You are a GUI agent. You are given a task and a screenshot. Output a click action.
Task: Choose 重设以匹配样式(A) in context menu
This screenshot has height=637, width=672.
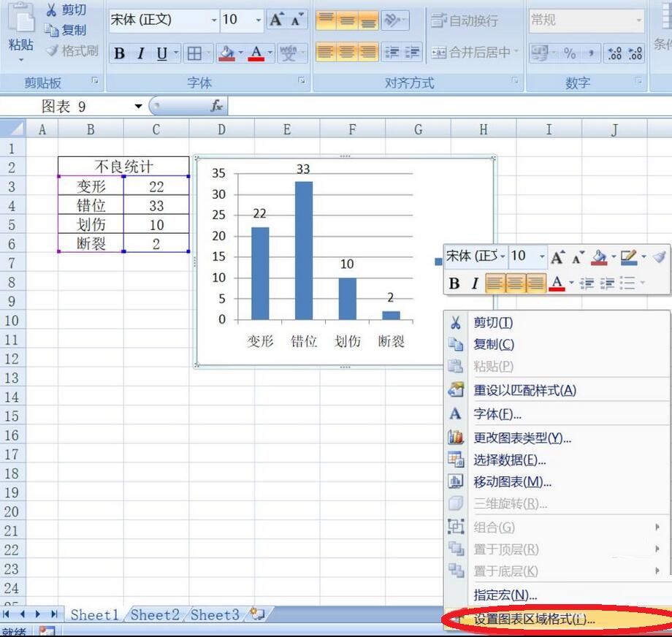tap(557, 390)
